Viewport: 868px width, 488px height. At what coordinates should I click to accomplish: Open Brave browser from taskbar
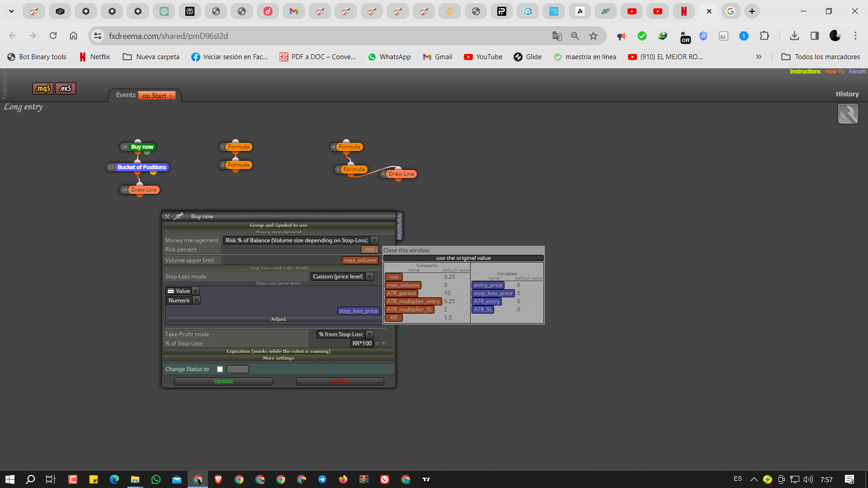click(x=218, y=479)
